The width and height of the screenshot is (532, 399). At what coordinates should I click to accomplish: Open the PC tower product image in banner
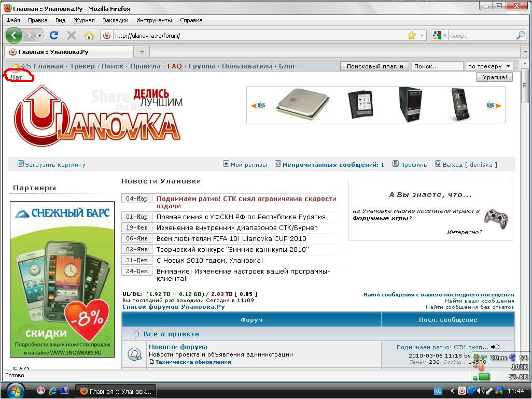411,104
